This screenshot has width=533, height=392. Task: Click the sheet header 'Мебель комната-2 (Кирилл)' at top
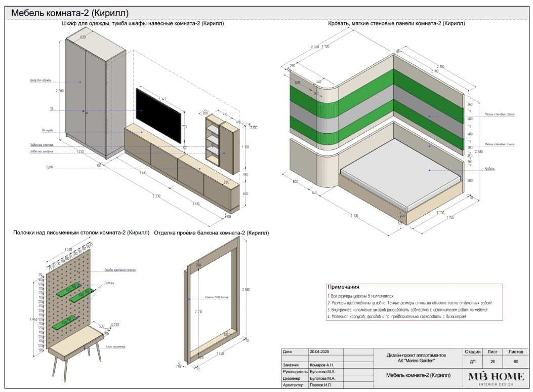coord(70,13)
